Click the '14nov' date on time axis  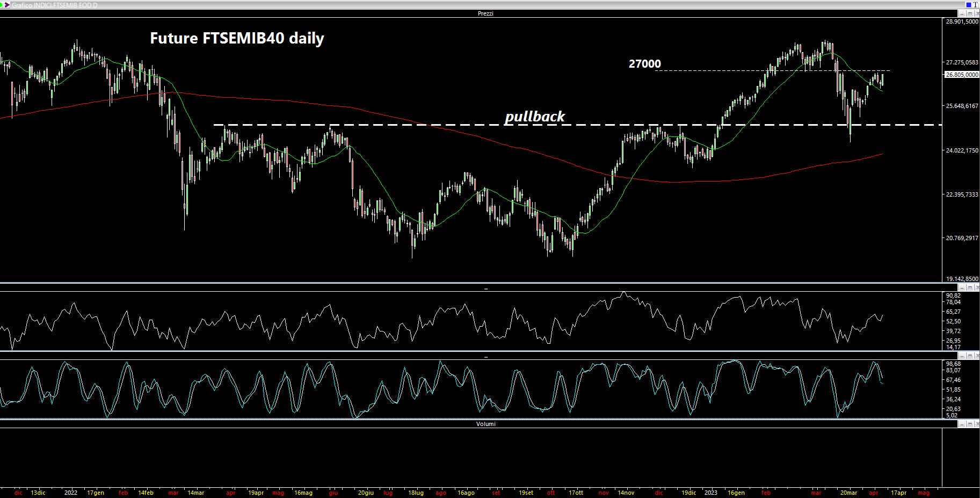[626, 493]
